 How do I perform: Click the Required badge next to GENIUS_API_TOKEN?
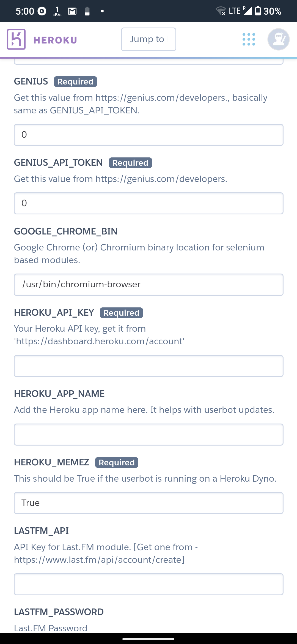[x=130, y=163]
